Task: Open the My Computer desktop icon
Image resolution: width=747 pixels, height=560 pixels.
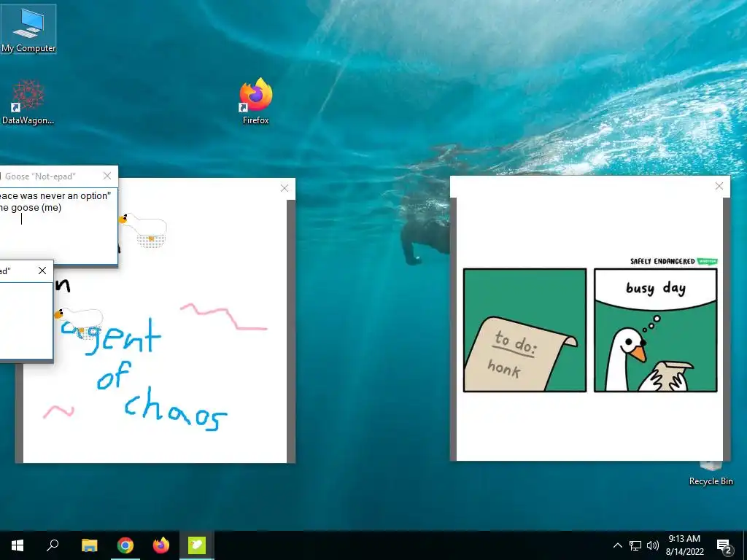Action: 28,29
